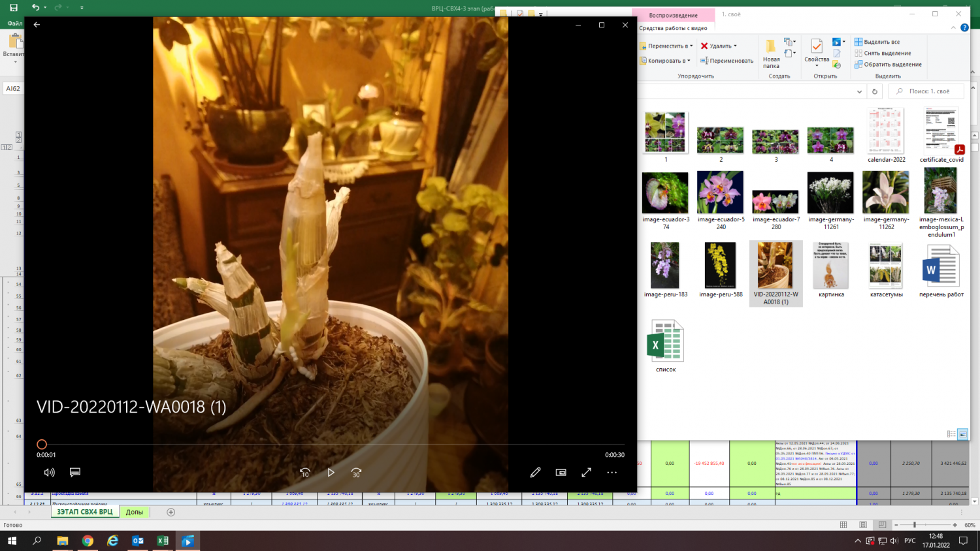980x551 pixels.
Task: Open subtitles menu in video player
Action: (x=75, y=472)
